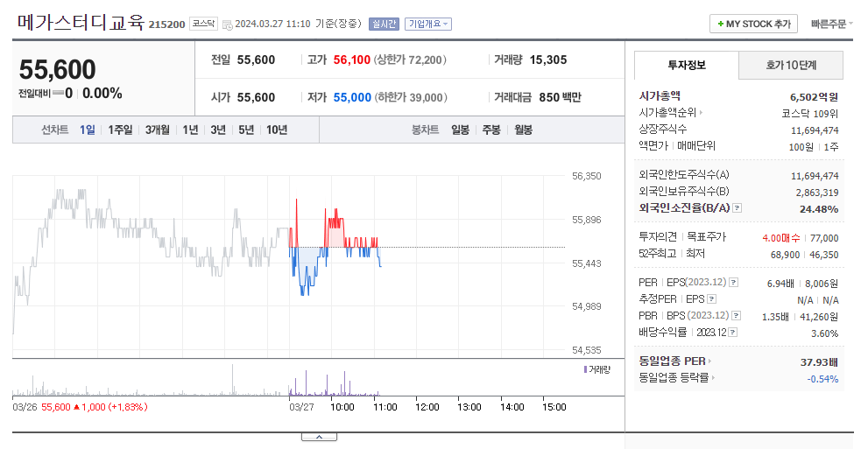Viewport: 868px width, 449px height.
Task: Click 03/26 closing summary below chart
Action: (x=81, y=407)
